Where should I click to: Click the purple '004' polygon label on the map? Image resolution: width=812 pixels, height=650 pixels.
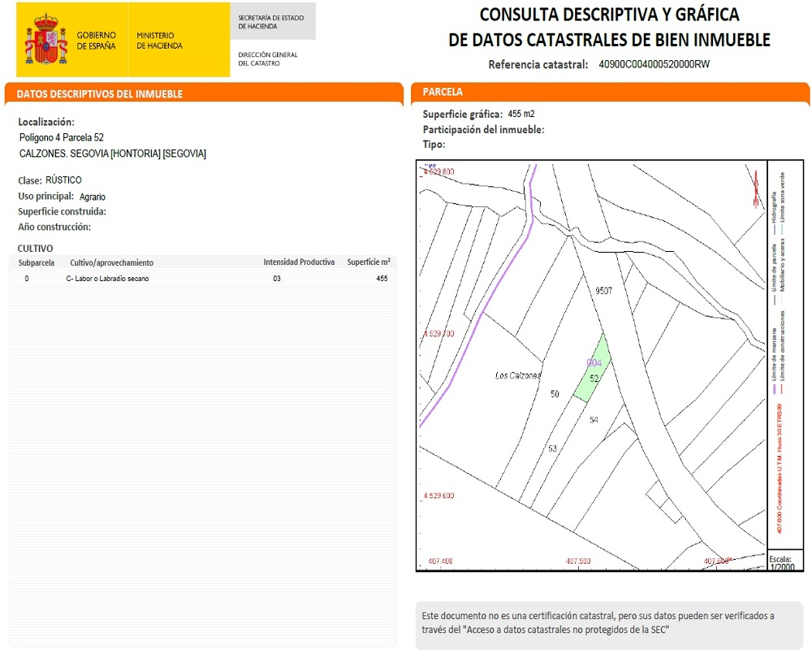(594, 363)
